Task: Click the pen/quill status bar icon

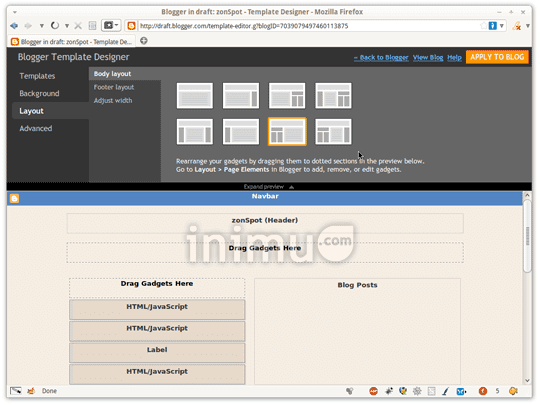Action: click(446, 391)
